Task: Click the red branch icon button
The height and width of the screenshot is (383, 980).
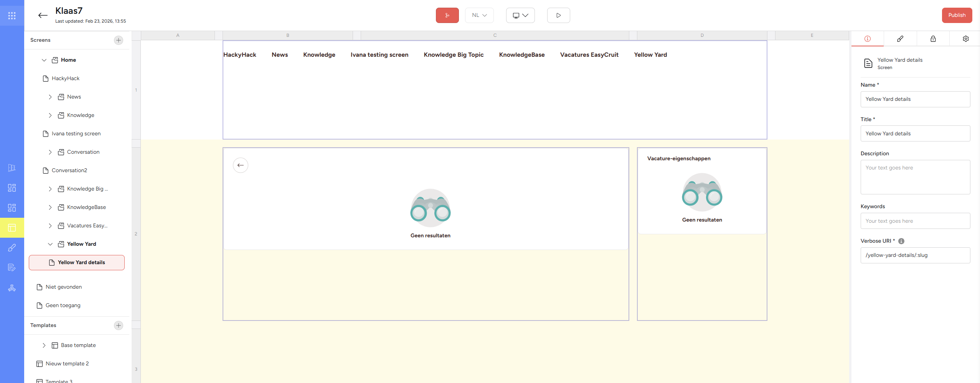Action: click(447, 15)
